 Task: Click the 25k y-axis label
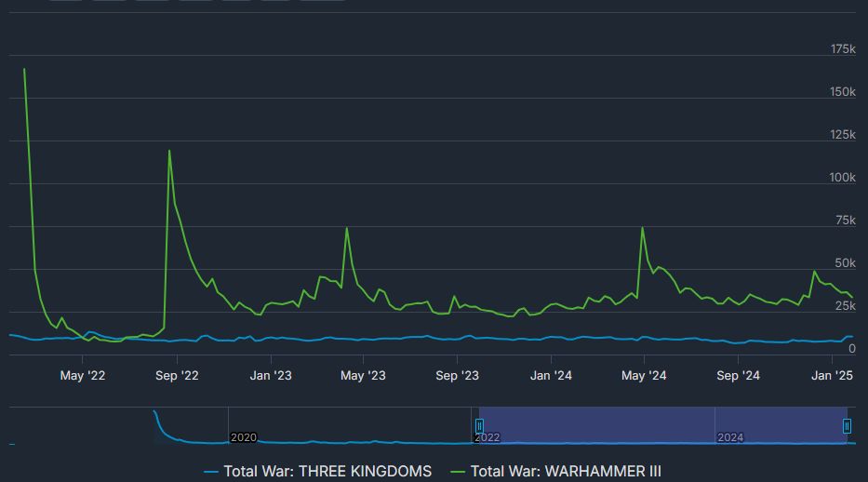846,305
